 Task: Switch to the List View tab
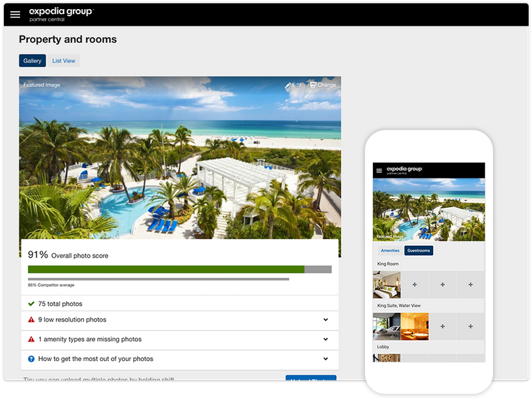(x=64, y=60)
